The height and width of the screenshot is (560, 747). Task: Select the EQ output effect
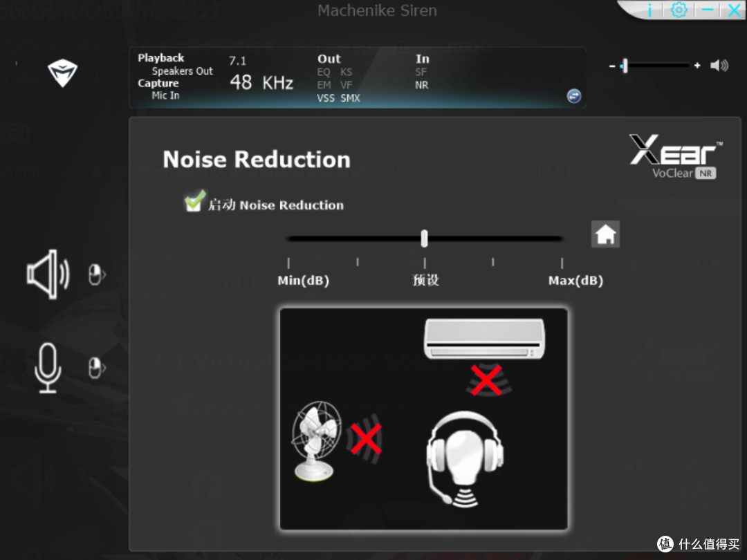[324, 72]
